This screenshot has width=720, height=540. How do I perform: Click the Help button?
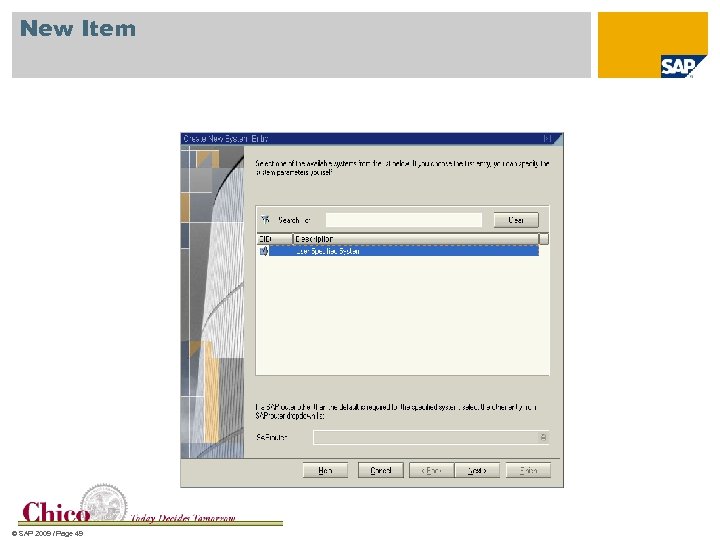(x=325, y=470)
